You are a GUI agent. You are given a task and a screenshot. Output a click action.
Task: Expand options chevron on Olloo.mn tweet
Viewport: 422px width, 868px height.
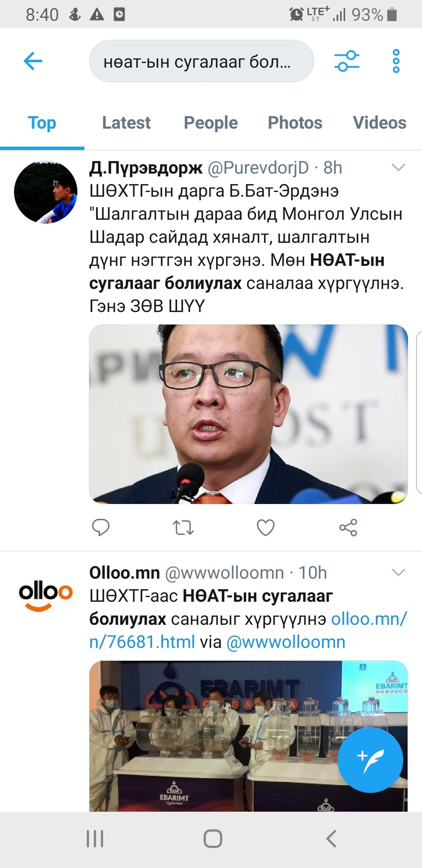tap(399, 573)
